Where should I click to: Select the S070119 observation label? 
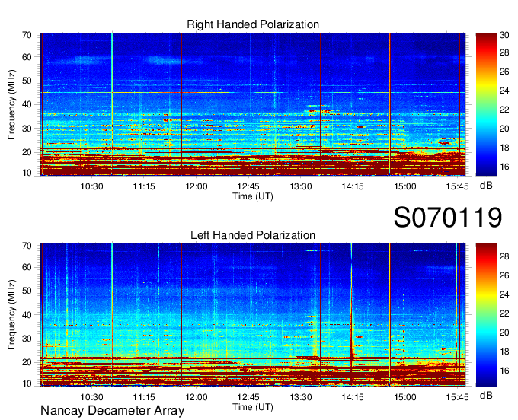(448, 218)
